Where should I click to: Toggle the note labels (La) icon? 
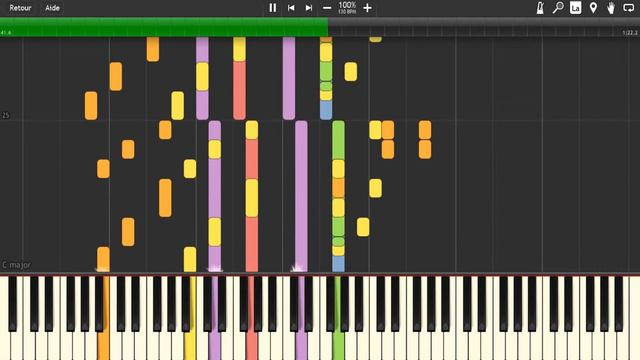[576, 8]
